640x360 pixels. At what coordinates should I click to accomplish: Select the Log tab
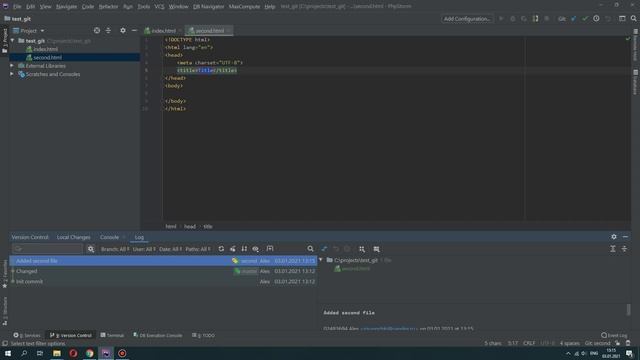pos(139,237)
